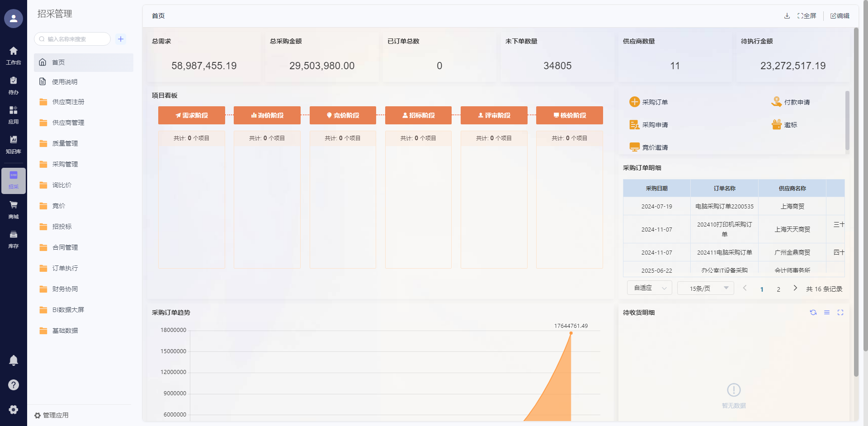
Task: Open the 待办 tasks icon
Action: point(14,85)
